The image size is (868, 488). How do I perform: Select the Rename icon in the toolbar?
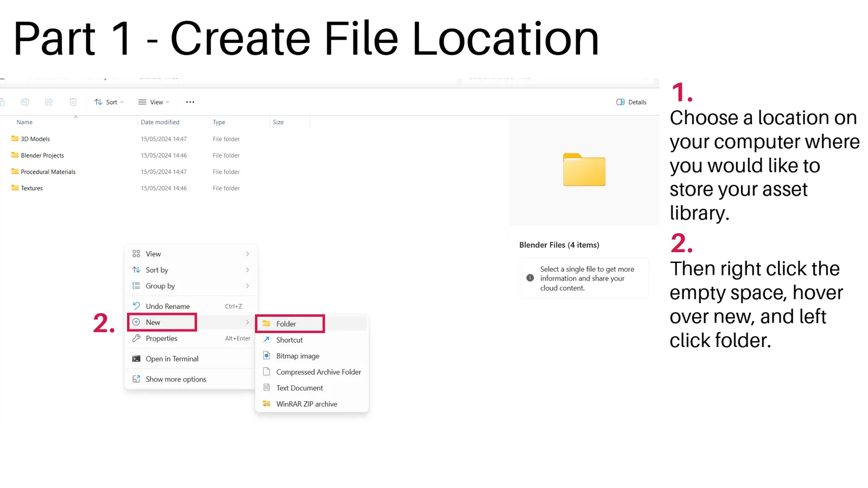coord(24,101)
